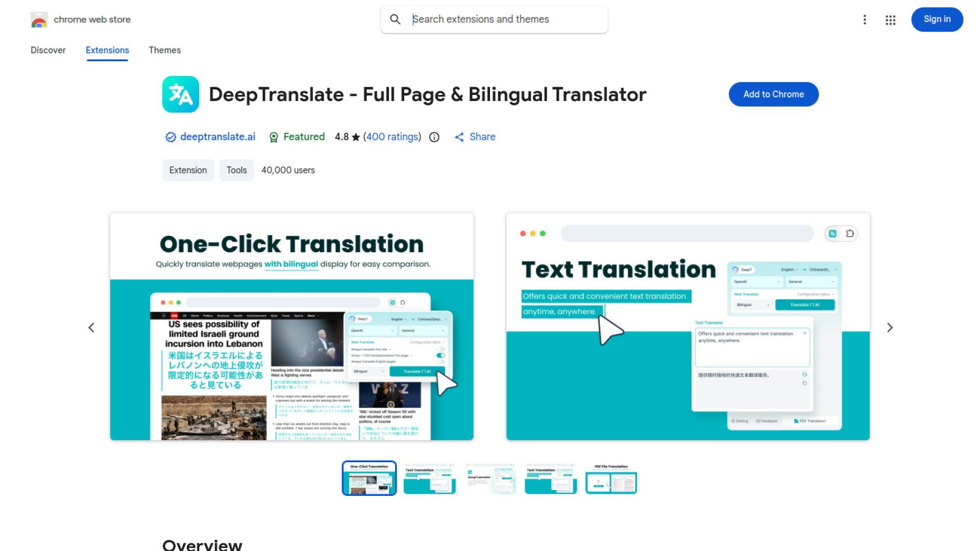This screenshot has height=551, width=980.
Task: Click the Overview heading
Action: [202, 544]
